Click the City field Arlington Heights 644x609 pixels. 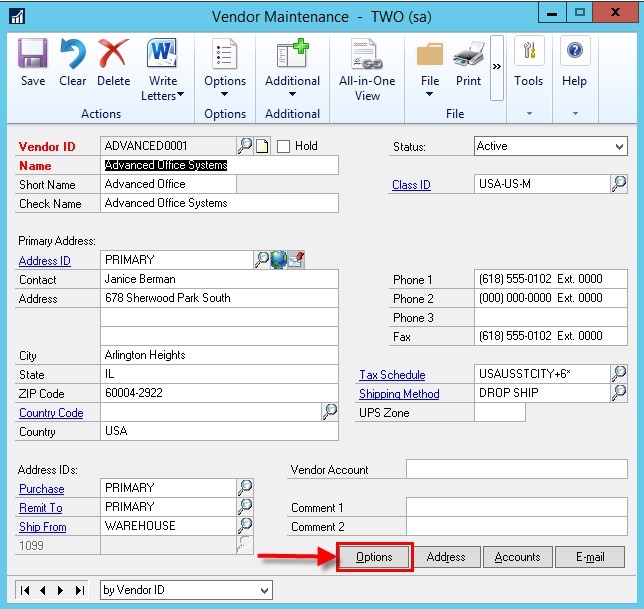pyautogui.click(x=219, y=355)
